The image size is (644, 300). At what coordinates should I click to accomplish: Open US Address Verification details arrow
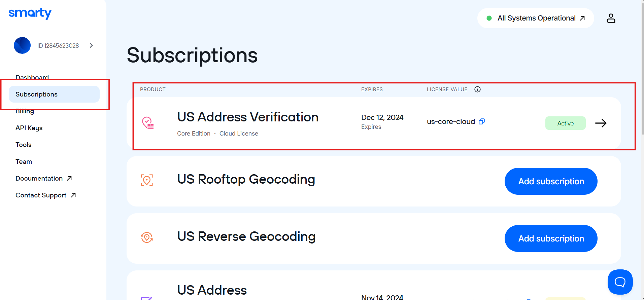point(601,123)
